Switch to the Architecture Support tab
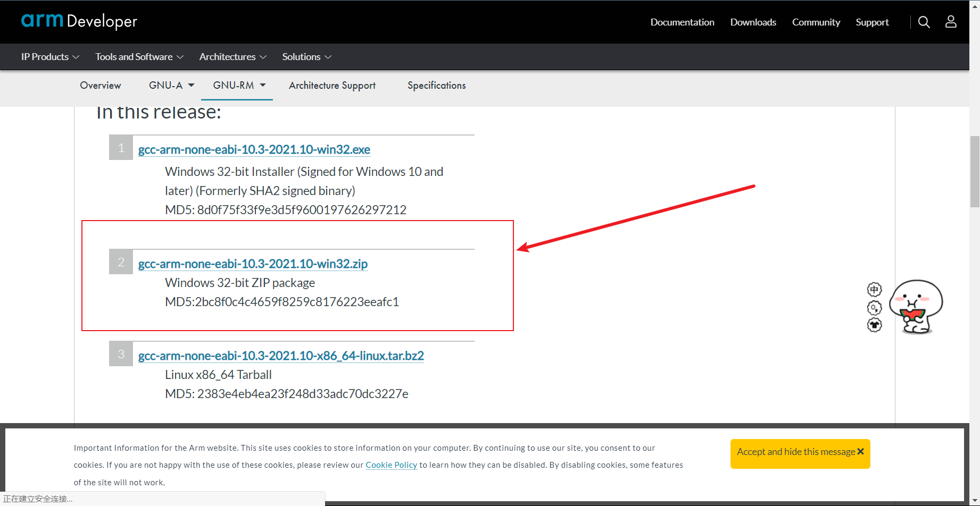Screen dimensions: 980x506 tap(332, 86)
